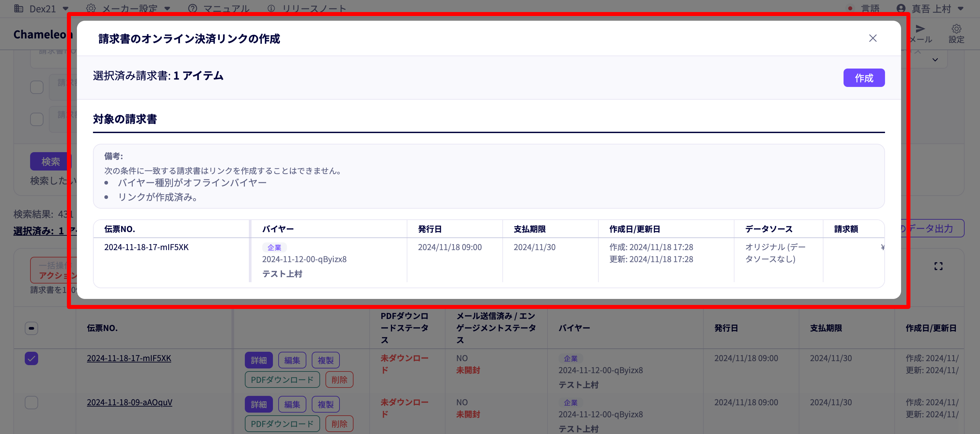The image size is (980, 434).
Task: Expand the search panel dropdown chevron
Action: 935,60
